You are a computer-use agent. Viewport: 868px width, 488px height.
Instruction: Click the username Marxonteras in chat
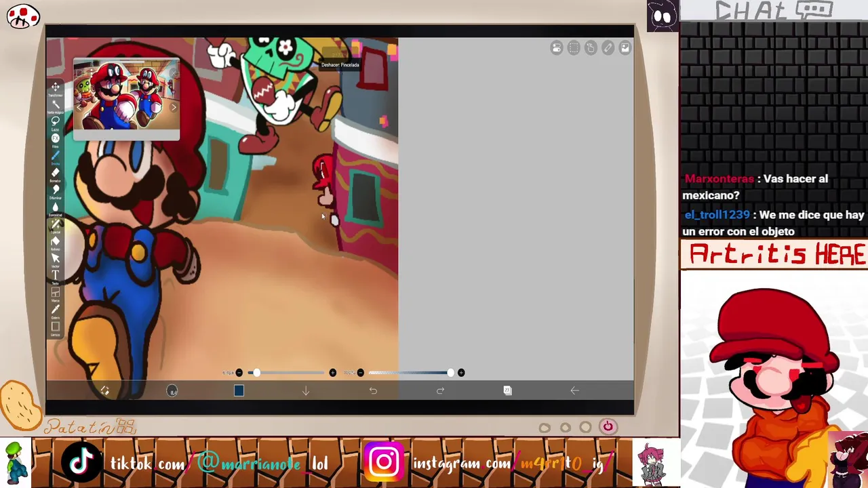coord(719,179)
